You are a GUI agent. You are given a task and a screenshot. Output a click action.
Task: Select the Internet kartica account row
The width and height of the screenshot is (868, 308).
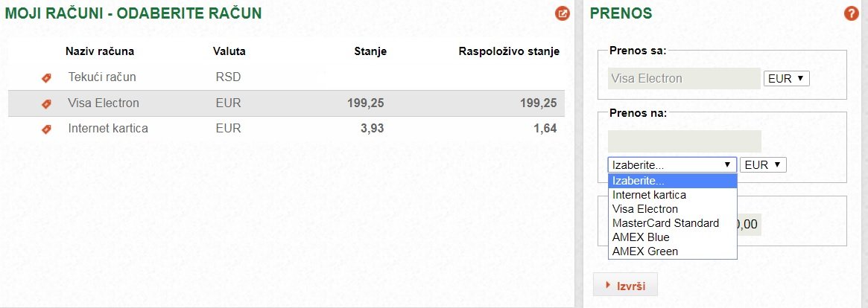click(286, 129)
